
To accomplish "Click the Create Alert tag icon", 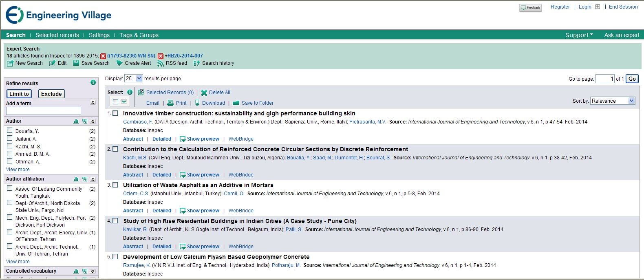I will click(119, 63).
